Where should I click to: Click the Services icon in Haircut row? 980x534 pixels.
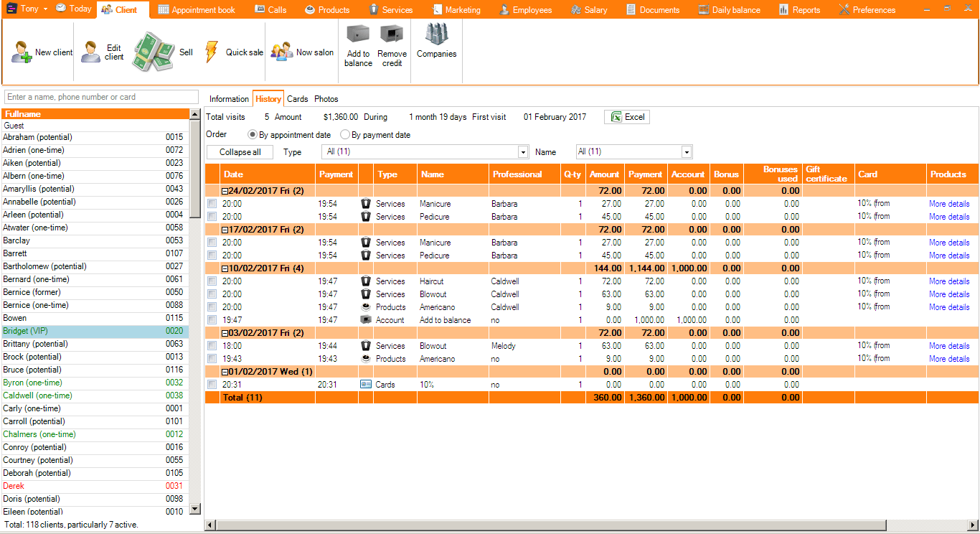[366, 281]
